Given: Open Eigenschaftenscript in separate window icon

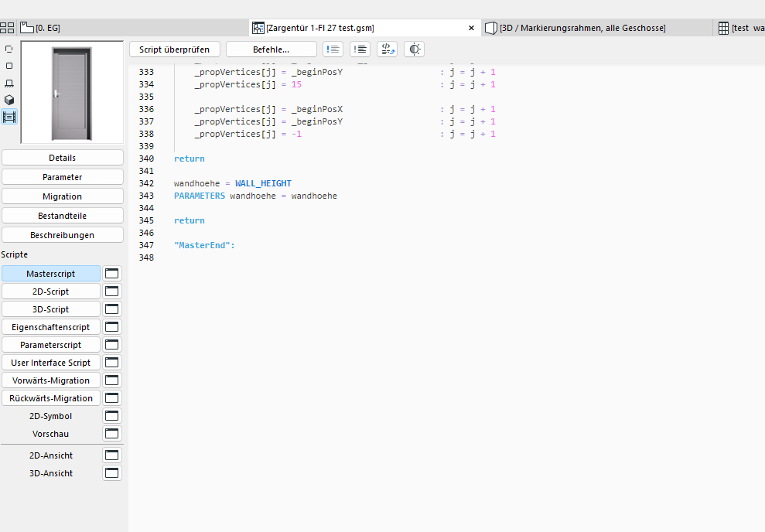Looking at the screenshot, I should pos(111,327).
